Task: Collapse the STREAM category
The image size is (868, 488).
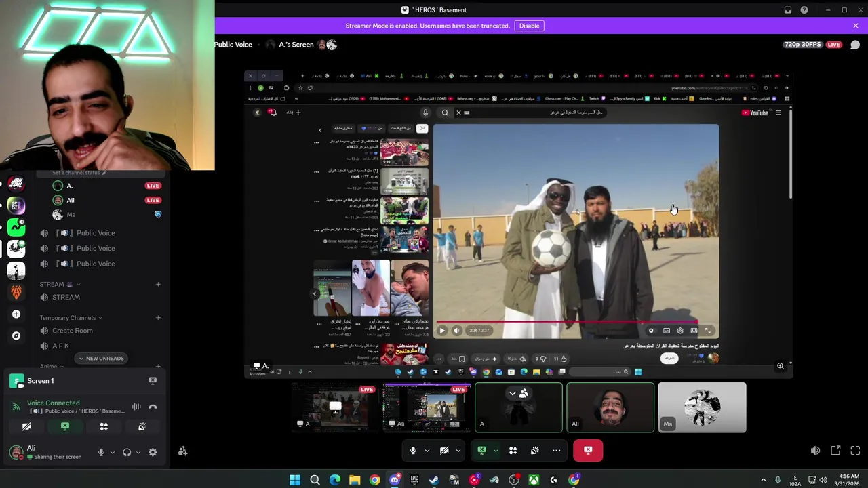Action: (60, 284)
